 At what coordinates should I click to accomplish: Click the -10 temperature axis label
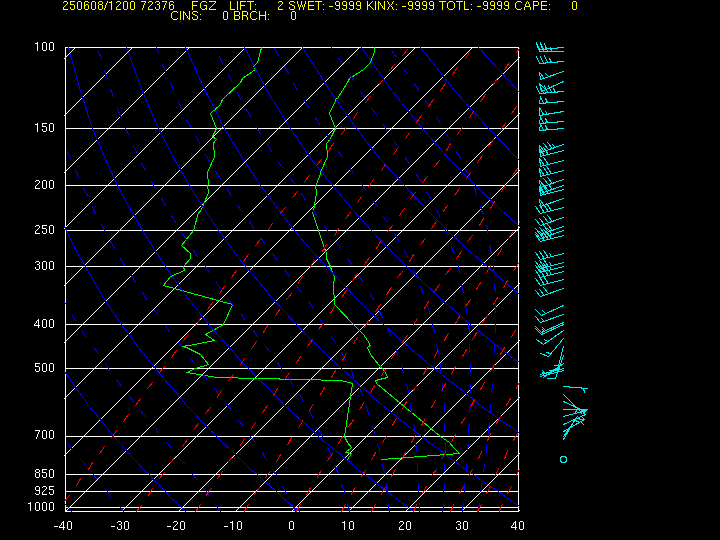pyautogui.click(x=233, y=526)
